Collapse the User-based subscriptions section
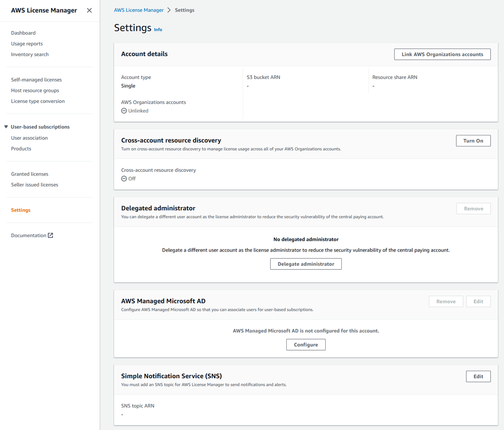 (x=6, y=127)
